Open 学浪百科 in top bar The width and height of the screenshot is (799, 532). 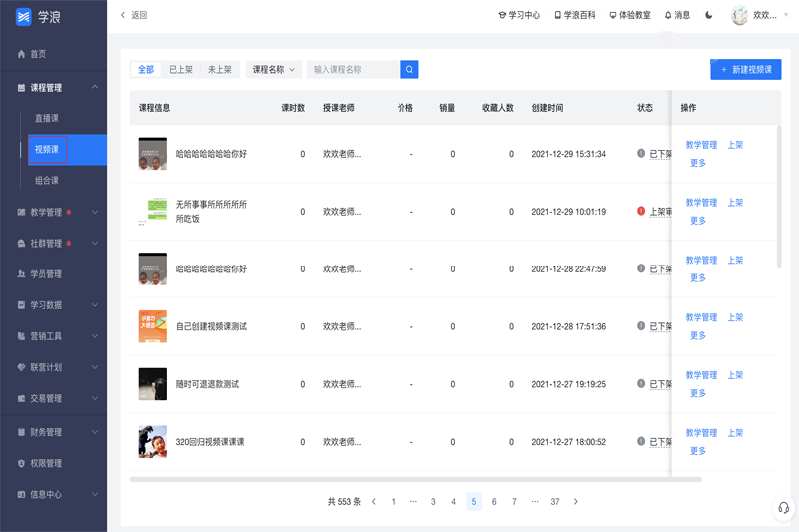coord(575,15)
